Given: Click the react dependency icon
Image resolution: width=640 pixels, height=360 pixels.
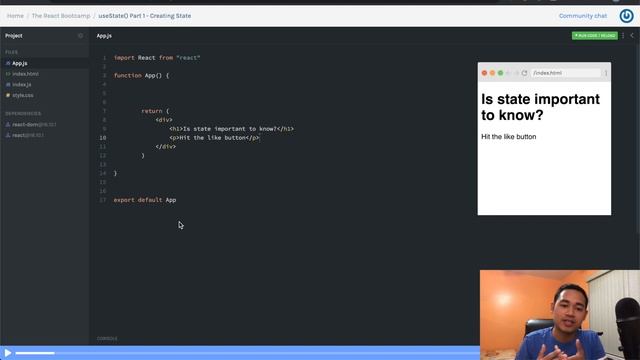Looking at the screenshot, I should [x=8, y=135].
